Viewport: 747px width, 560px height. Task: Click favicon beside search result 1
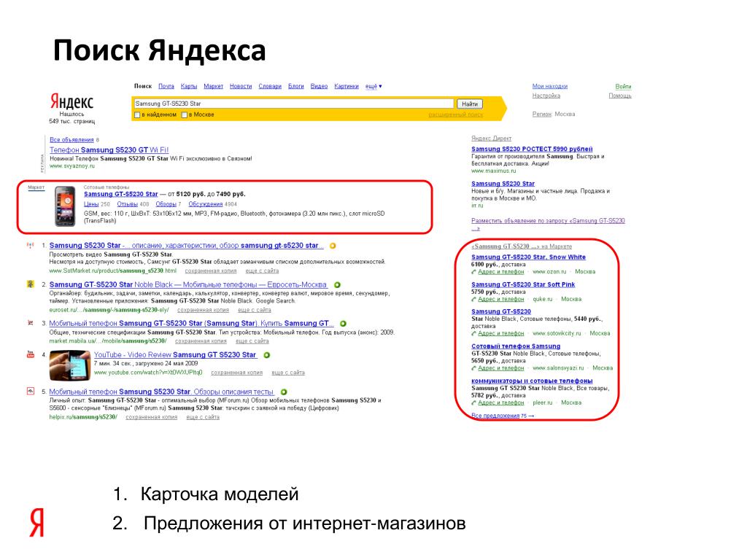click(31, 246)
